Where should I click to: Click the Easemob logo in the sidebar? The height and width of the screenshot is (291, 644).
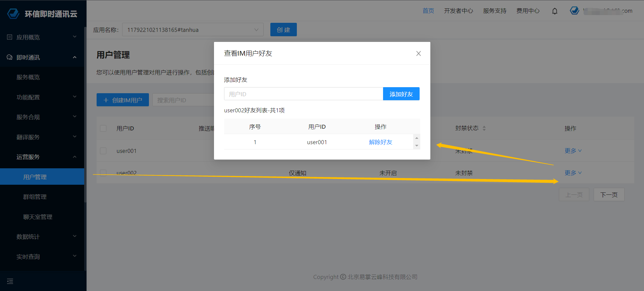[x=13, y=14]
